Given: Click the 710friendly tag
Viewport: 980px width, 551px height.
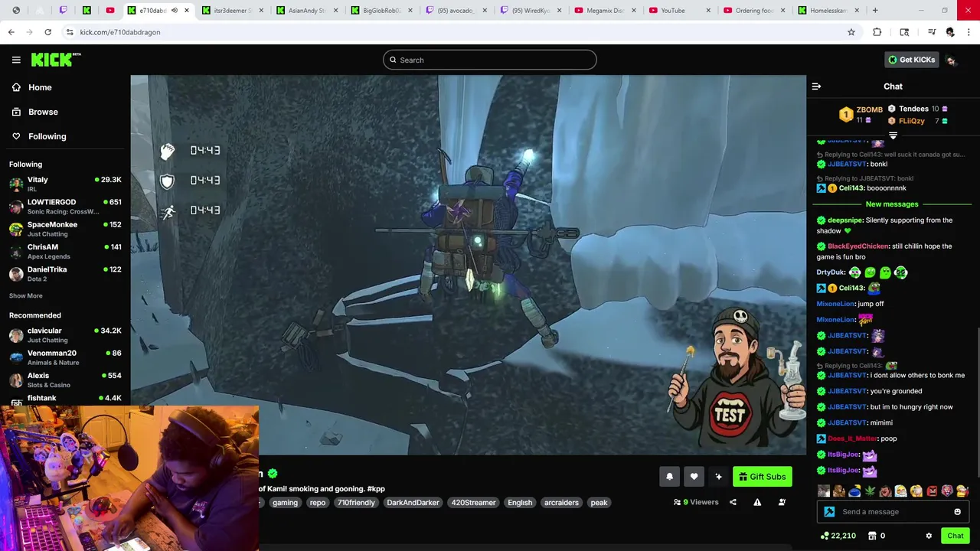Looking at the screenshot, I should point(356,503).
